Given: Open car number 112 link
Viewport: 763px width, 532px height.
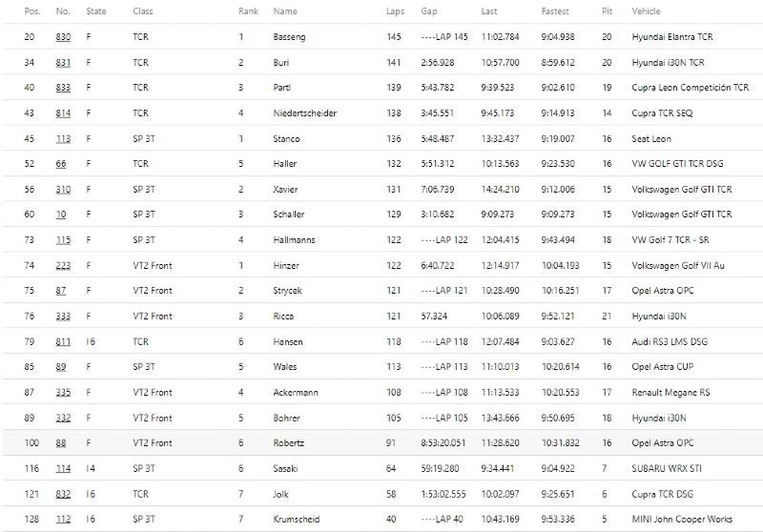Looking at the screenshot, I should coord(63,520).
